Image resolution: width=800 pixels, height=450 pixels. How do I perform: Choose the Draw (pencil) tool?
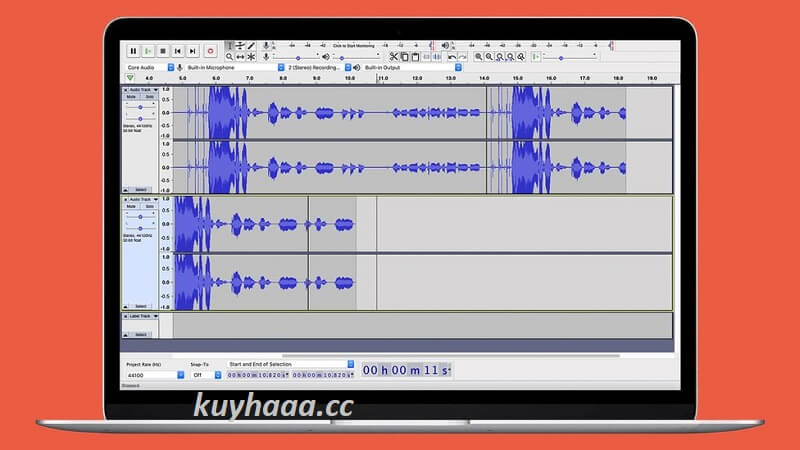(x=251, y=46)
